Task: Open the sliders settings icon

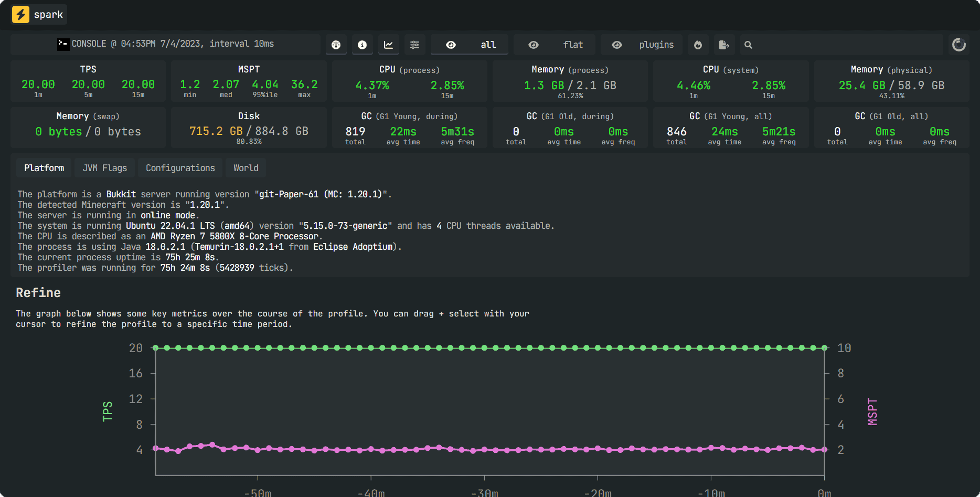Action: click(414, 45)
